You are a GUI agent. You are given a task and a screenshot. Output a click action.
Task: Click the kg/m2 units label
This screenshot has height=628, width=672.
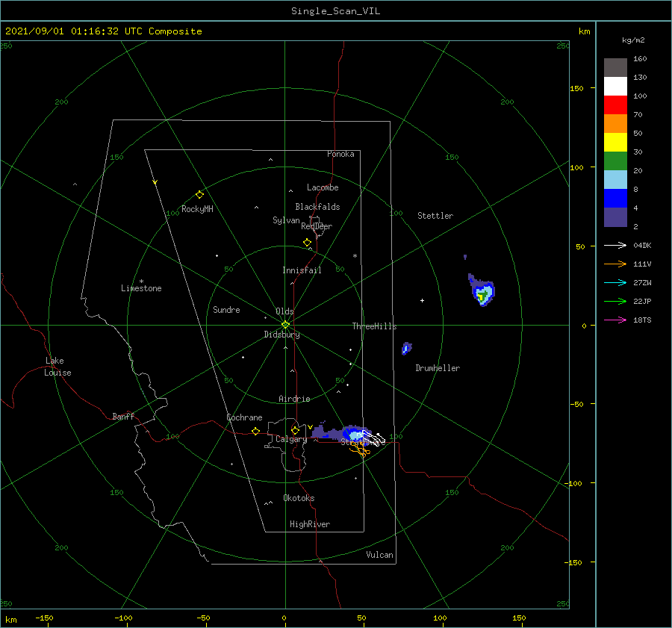click(x=633, y=40)
